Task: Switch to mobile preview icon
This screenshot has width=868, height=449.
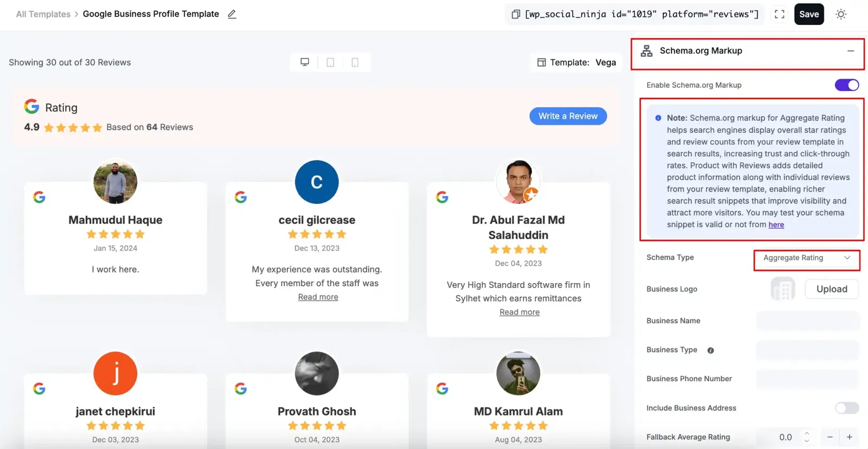Action: pos(355,62)
